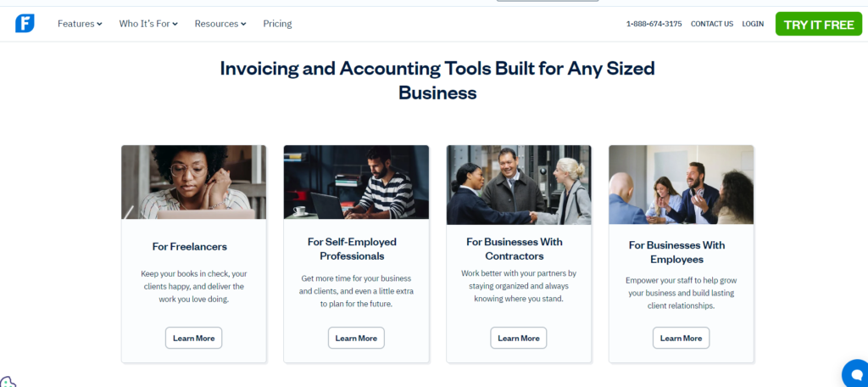868x387 pixels.
Task: Click the green Try It Free button
Action: [819, 24]
